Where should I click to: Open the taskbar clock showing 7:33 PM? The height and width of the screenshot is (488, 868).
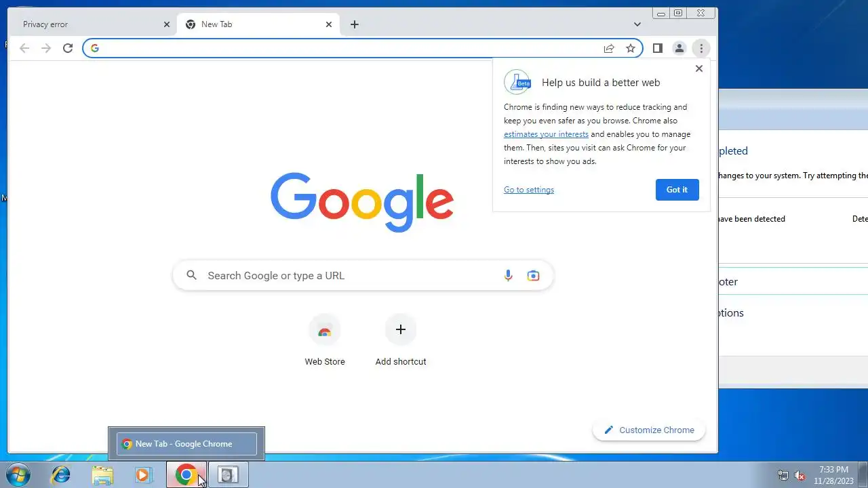tap(833, 474)
